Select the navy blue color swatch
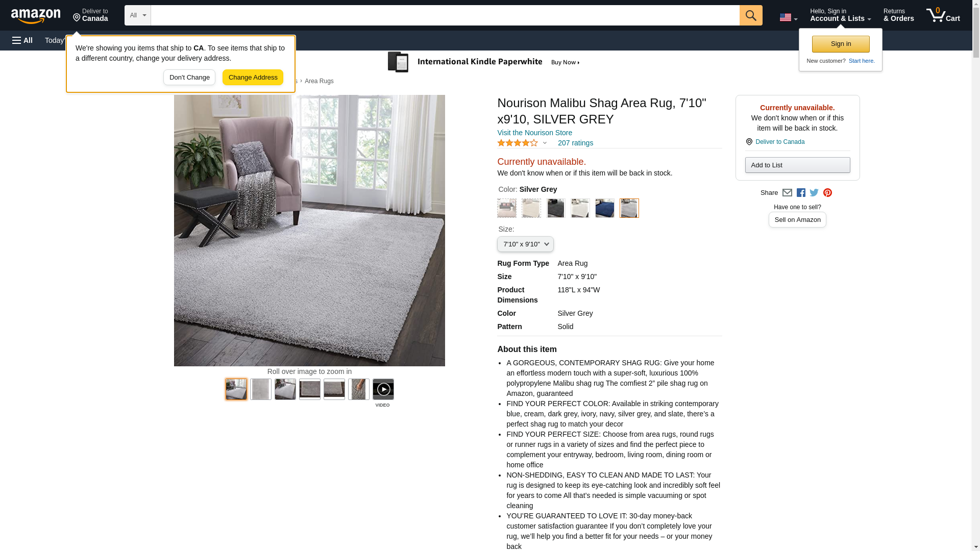The image size is (980, 551). (604, 208)
